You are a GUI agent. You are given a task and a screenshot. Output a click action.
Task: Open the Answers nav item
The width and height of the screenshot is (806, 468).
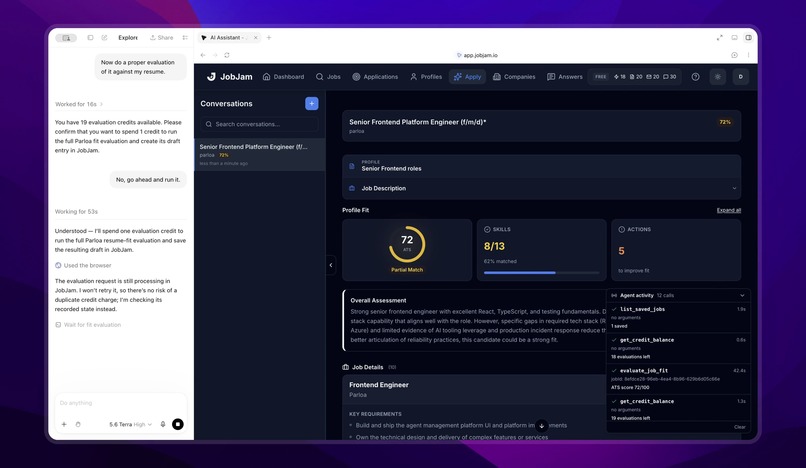tap(564, 77)
